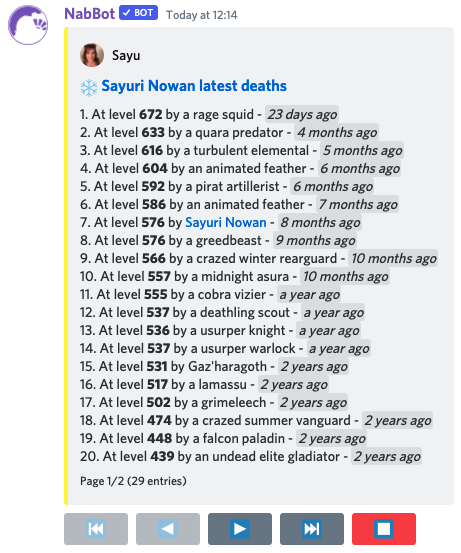Open the NabBot avatar icon
Viewport: 461px width, 553px height.
tap(28, 25)
